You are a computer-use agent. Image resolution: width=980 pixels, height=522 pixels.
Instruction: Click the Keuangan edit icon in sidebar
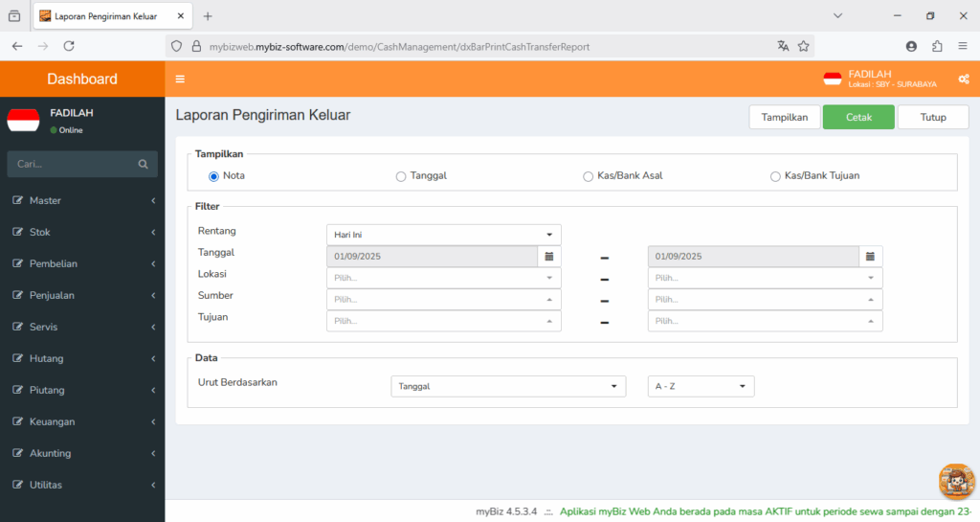(17, 421)
